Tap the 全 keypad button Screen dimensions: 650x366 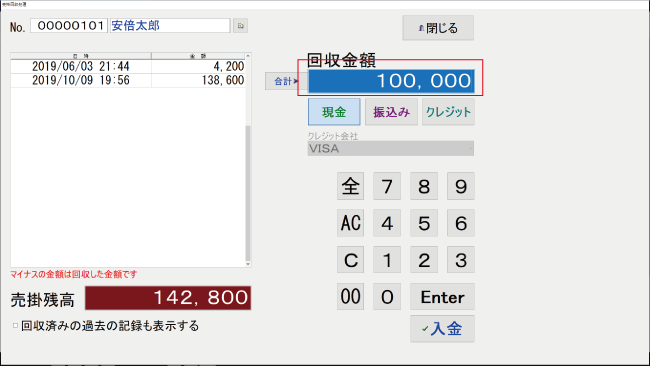[350, 186]
